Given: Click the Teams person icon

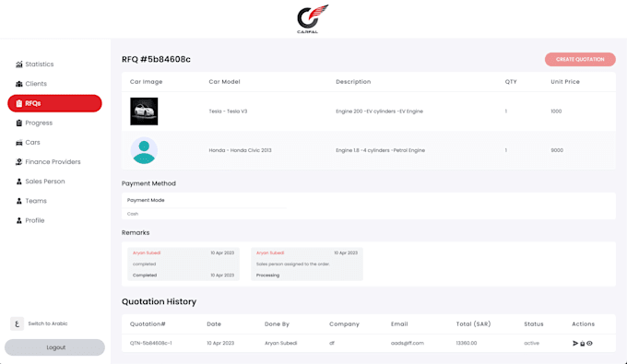Looking at the screenshot, I should 18,201.
